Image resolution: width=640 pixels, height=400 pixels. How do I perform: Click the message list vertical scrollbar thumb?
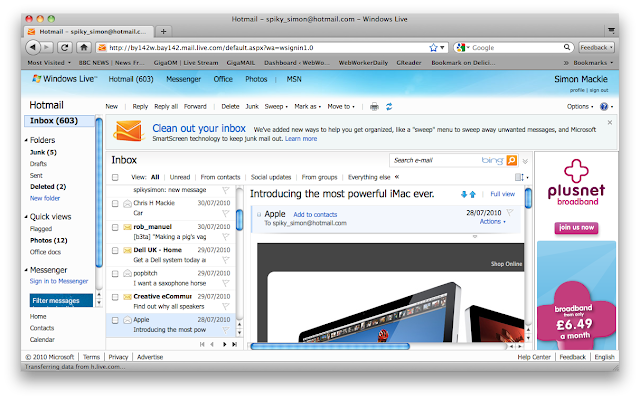click(240, 220)
